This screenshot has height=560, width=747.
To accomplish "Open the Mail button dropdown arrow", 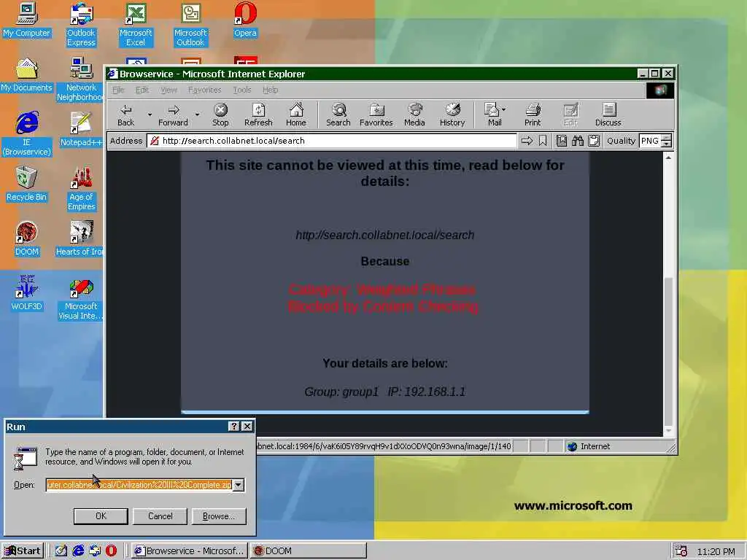I will coord(504,109).
